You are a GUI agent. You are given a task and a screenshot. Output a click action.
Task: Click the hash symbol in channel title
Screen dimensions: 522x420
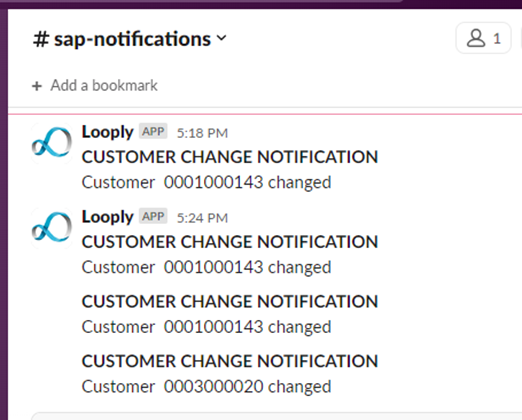[x=41, y=39]
